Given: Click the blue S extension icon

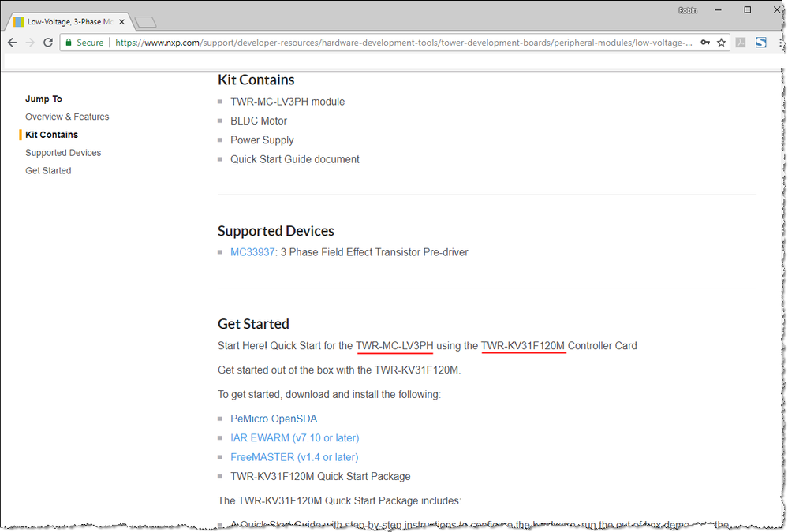Looking at the screenshot, I should pyautogui.click(x=761, y=43).
